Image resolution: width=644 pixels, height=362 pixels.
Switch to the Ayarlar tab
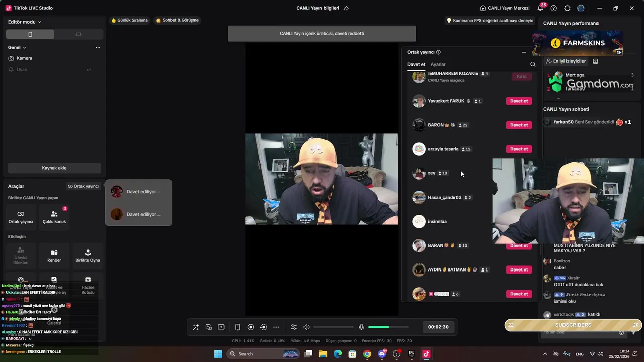438,64
